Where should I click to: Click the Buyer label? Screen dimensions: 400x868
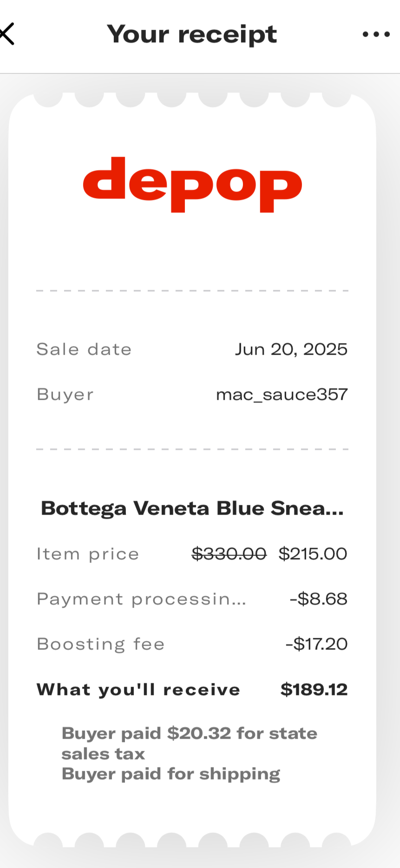(x=65, y=395)
